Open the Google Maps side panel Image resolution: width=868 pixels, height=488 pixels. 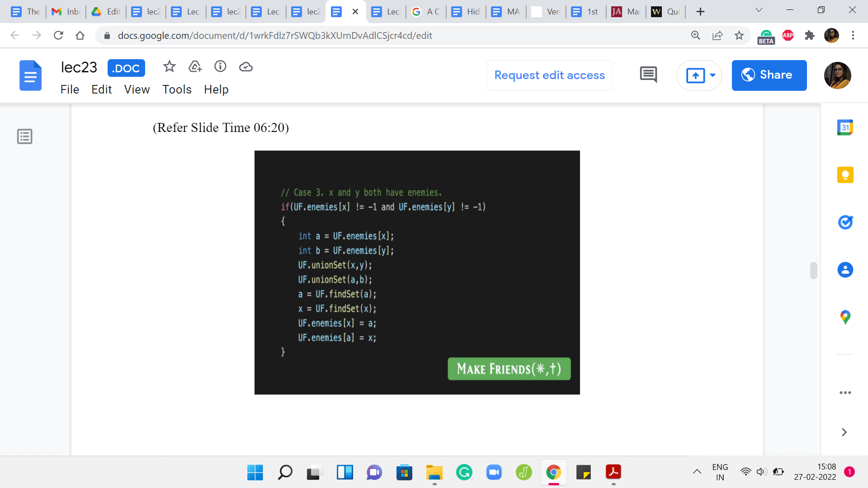click(x=845, y=317)
